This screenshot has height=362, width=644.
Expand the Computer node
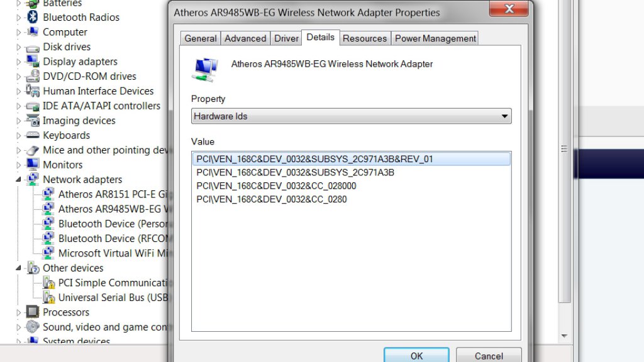point(18,33)
